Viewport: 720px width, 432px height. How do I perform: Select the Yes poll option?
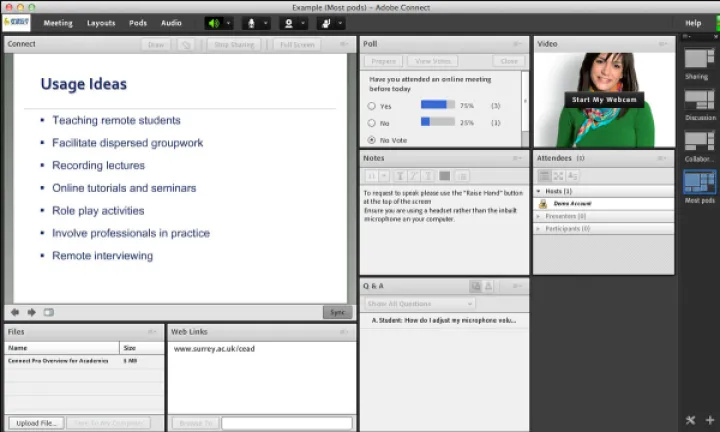(x=372, y=104)
